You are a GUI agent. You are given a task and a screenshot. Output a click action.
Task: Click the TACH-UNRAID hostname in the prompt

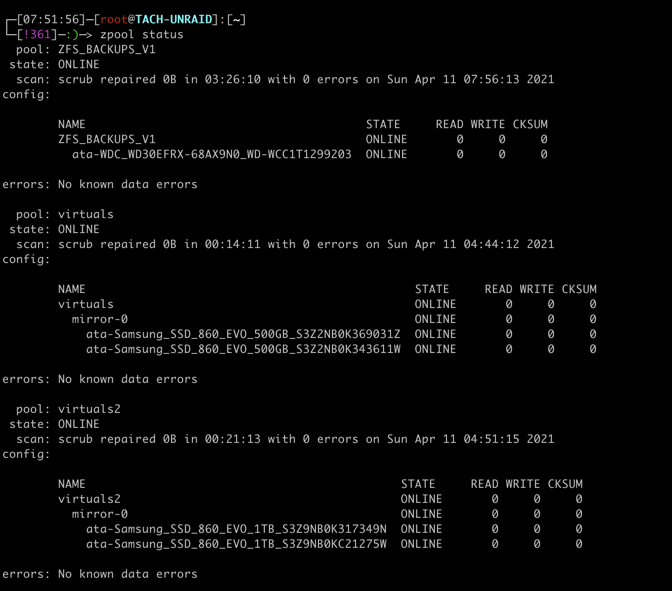(x=174, y=20)
